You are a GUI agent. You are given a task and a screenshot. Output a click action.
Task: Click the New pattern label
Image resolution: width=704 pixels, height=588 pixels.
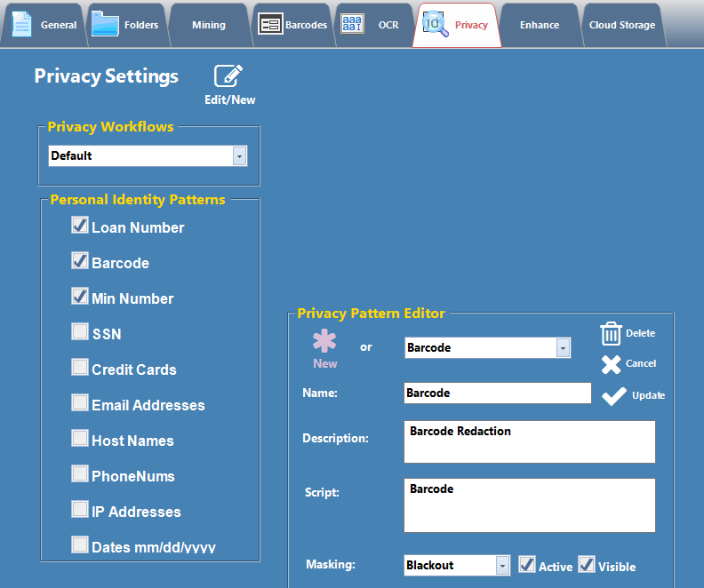pyautogui.click(x=325, y=363)
